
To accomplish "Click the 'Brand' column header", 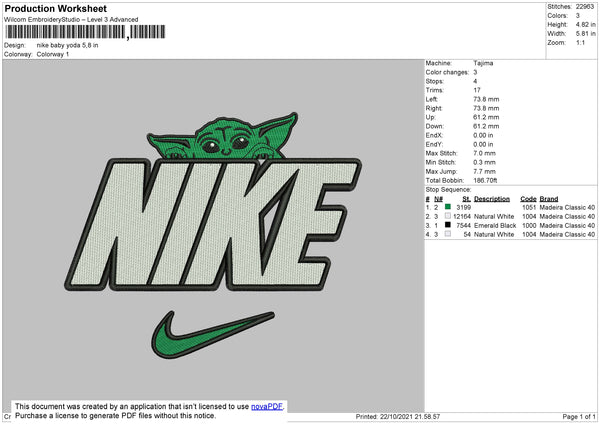I will coord(549,199).
